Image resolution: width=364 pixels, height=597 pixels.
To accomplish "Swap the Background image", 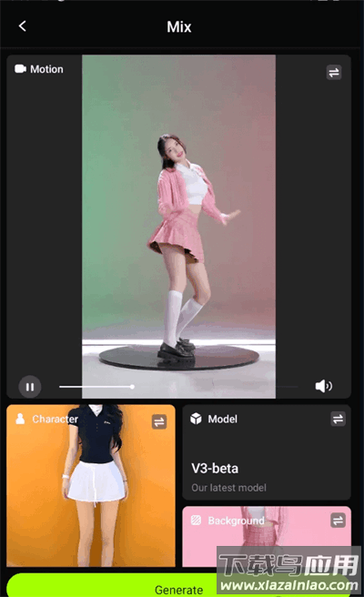I will [x=338, y=520].
